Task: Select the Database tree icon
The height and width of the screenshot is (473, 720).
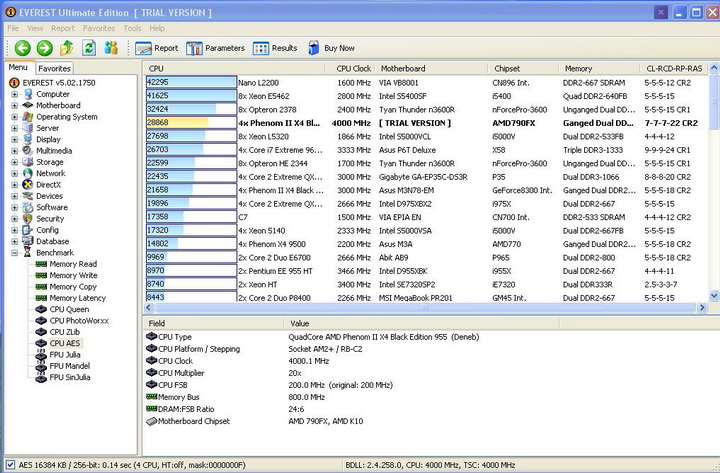Action: tap(28, 241)
